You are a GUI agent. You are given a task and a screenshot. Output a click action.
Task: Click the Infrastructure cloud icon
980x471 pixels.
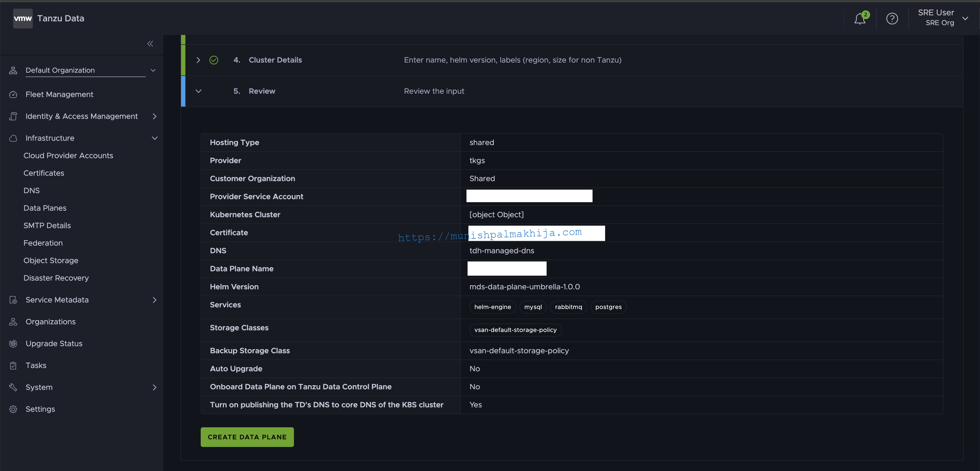pyautogui.click(x=13, y=138)
